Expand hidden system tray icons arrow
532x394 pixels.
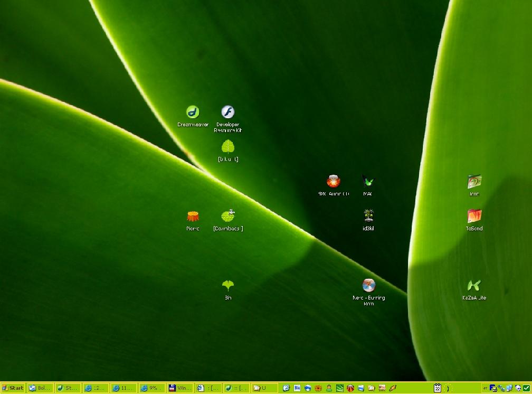[485, 388]
